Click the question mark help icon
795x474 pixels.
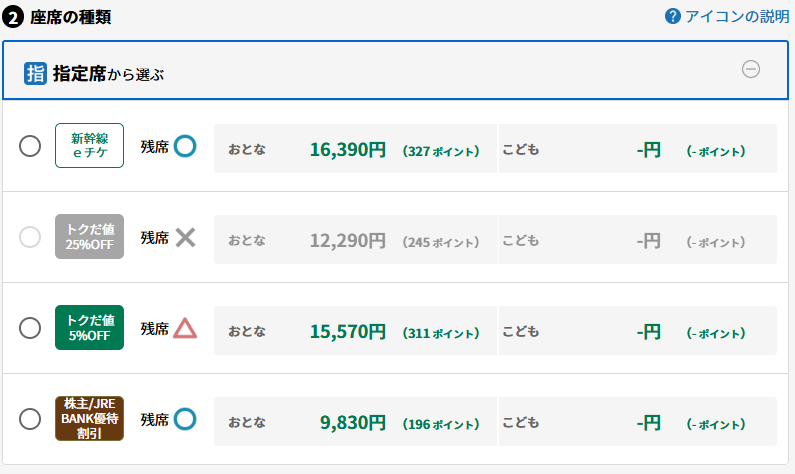pos(673,16)
